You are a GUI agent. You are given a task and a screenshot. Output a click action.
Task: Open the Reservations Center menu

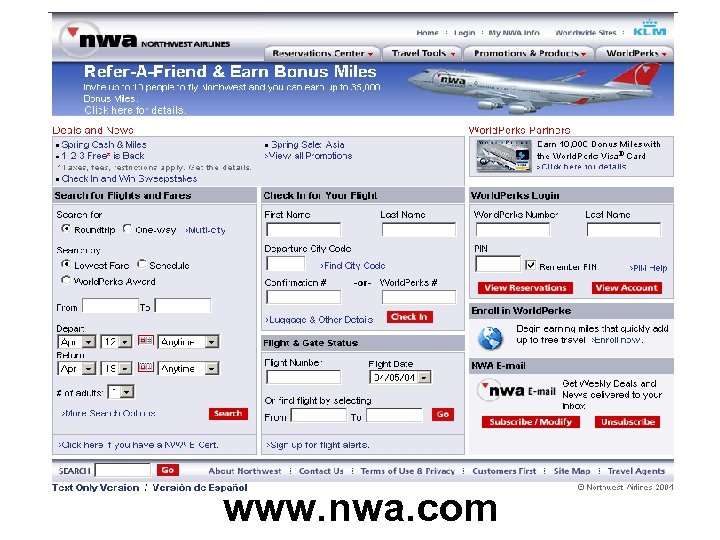tap(322, 53)
